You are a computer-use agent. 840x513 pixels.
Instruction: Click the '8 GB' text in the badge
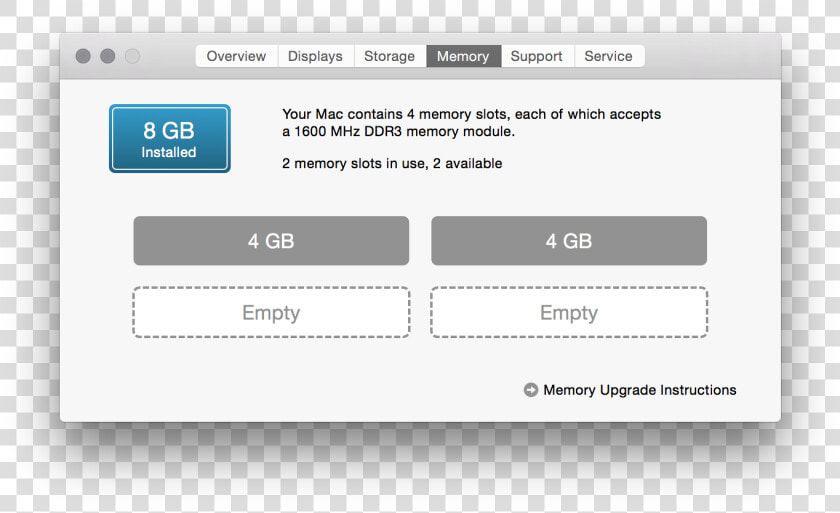[169, 131]
